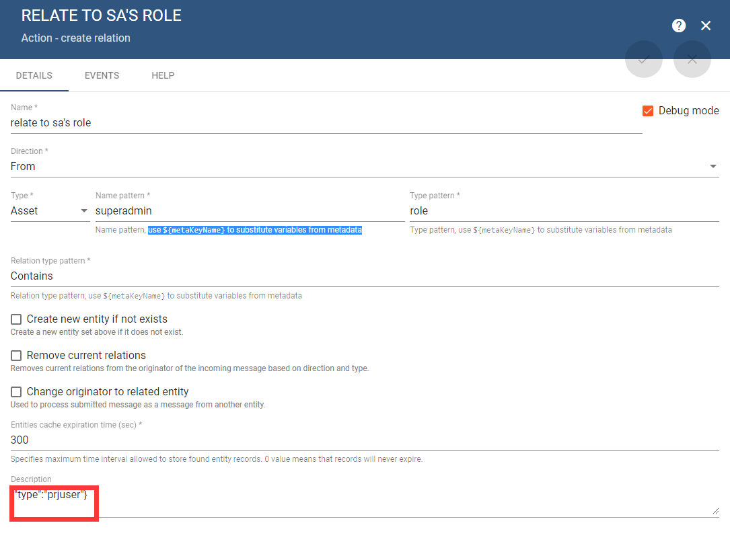Switch to the EVENTS tab
Screen dimensions: 730x560
coord(102,75)
